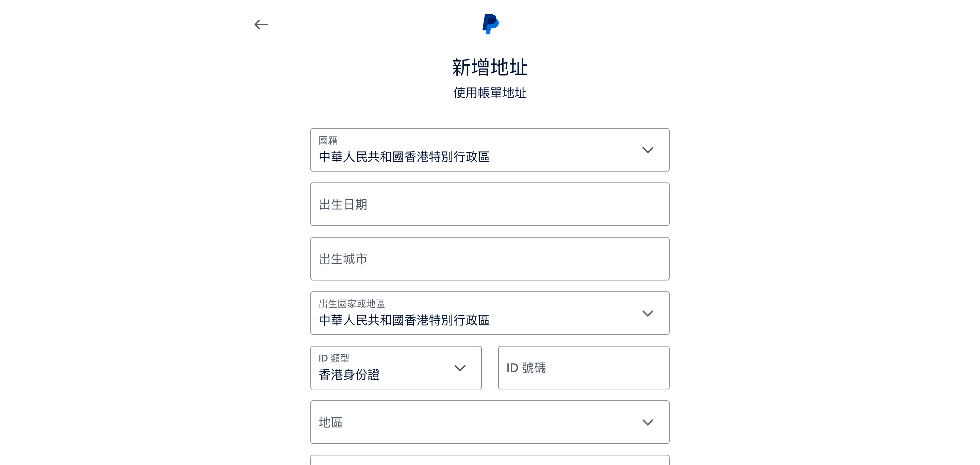Click the small ID 類型 field label

pyautogui.click(x=333, y=358)
